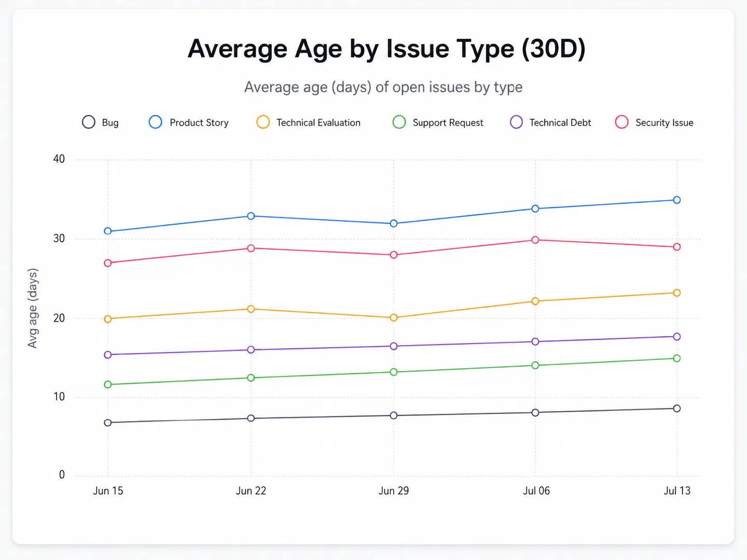747x560 pixels.
Task: Click the 'Avg age (days)' axis title
Action: (x=33, y=308)
